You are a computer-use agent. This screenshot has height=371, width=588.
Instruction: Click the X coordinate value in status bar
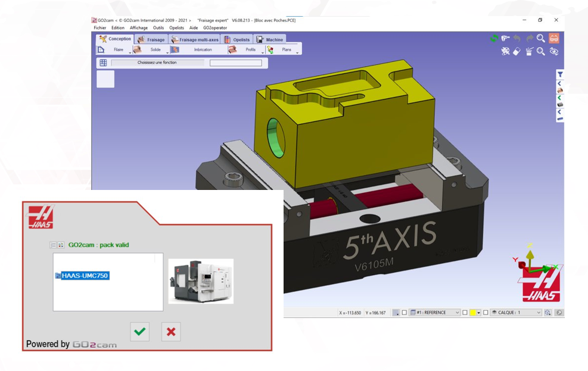click(350, 313)
